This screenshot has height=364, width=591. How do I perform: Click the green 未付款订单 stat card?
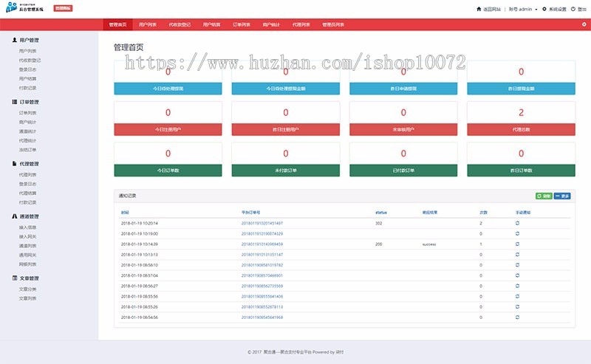(285, 159)
